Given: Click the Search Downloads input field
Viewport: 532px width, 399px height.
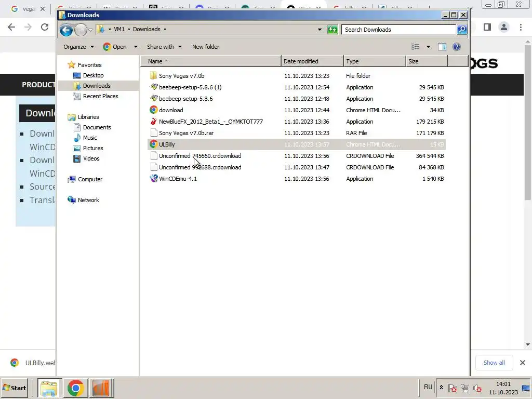Looking at the screenshot, I should (398, 30).
